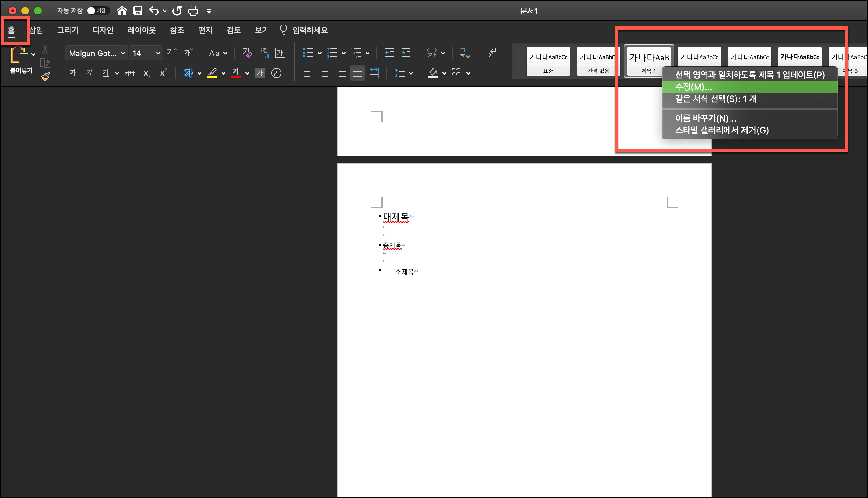Toggle show paragraph marks button
Screen dimensions: 868x498
pos(491,53)
